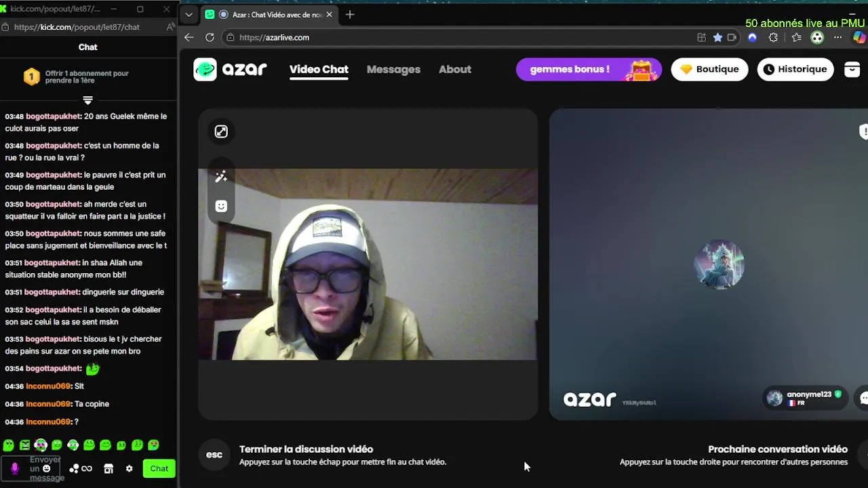Open a new browser tab
Image resolution: width=868 pixels, height=488 pixels.
[350, 14]
